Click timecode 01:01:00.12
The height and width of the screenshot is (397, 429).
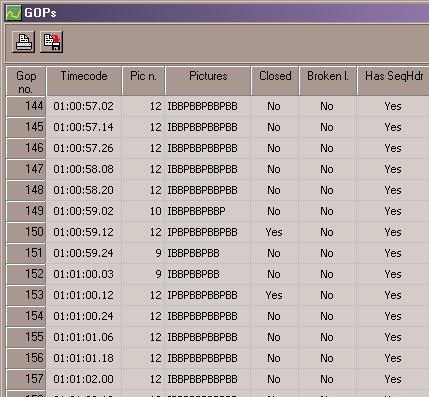click(x=83, y=295)
